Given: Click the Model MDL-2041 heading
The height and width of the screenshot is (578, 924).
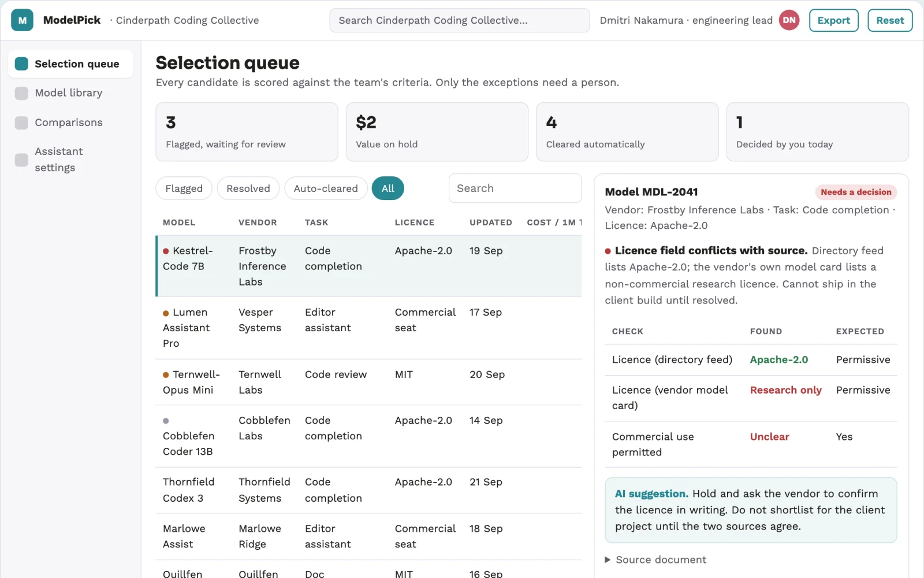Looking at the screenshot, I should click(651, 192).
